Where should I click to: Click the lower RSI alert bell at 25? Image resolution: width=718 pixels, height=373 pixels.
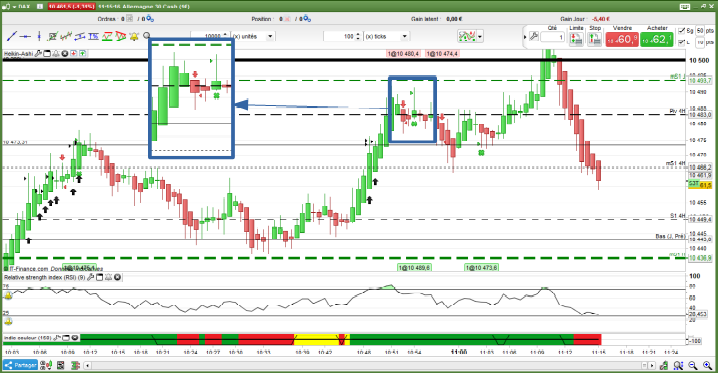8,322
